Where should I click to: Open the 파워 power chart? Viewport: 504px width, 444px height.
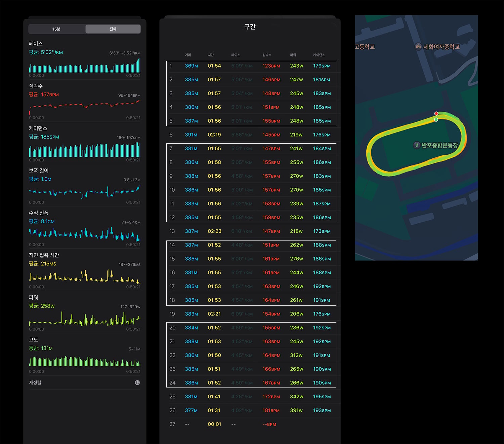click(x=85, y=313)
